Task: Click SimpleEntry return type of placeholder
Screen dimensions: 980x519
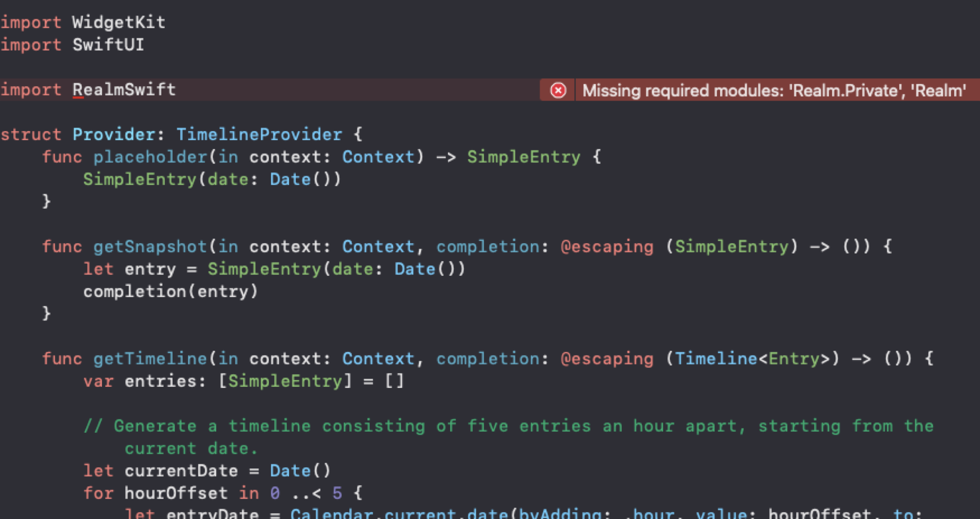Action: click(x=523, y=157)
